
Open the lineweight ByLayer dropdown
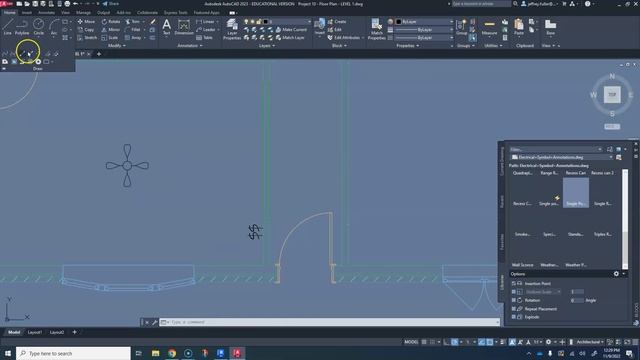click(424, 29)
